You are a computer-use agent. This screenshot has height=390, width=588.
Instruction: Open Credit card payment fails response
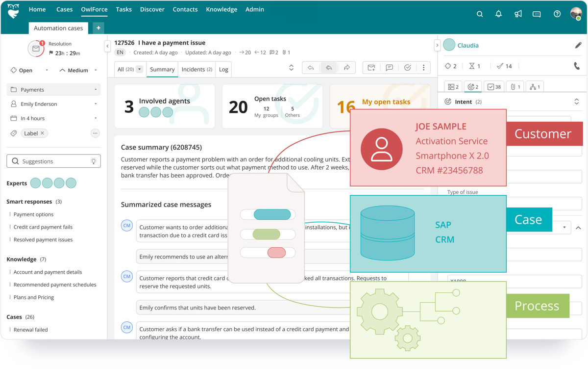[43, 227]
